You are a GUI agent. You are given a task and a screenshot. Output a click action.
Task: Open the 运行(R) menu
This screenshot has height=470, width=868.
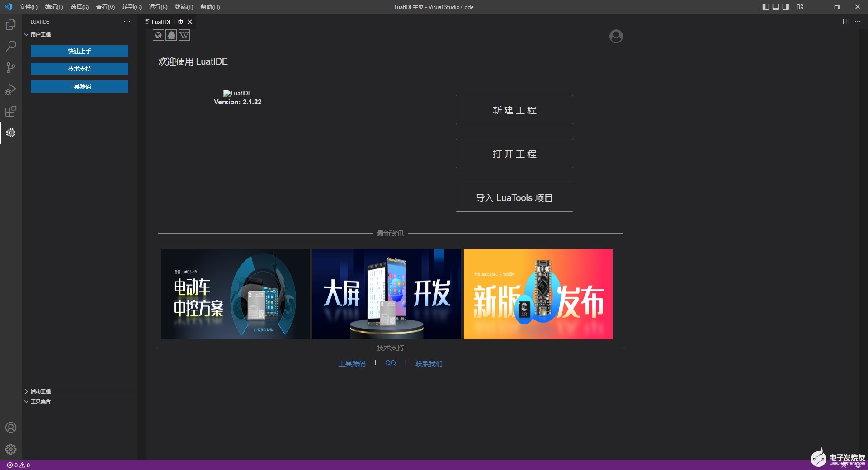[x=158, y=7]
